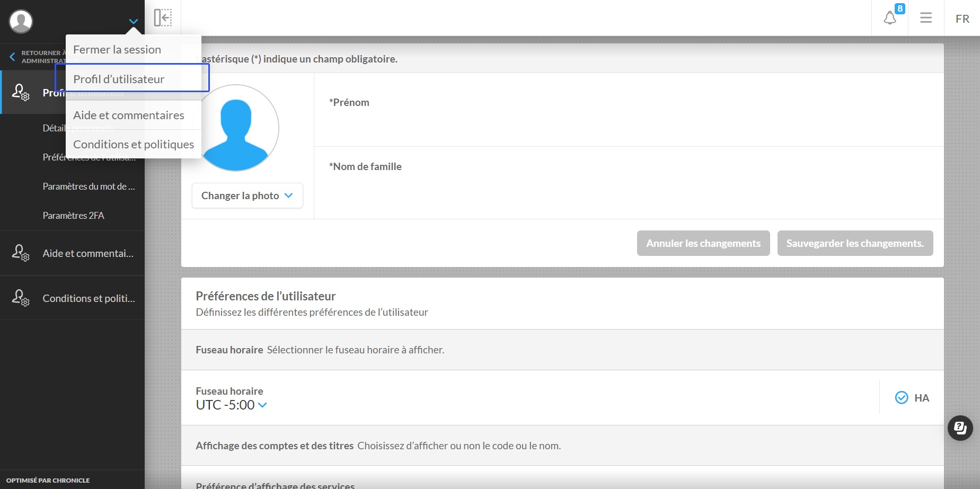980x489 pixels.
Task: Switch the language using the FR button
Action: pyautogui.click(x=962, y=19)
